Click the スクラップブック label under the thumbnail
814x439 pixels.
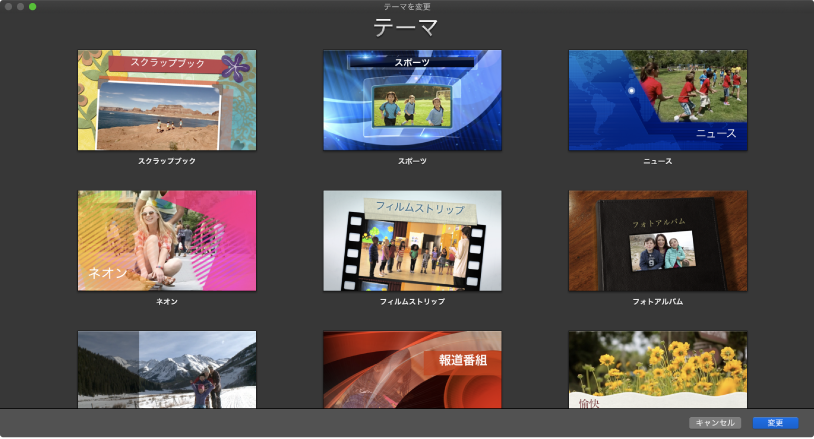167,161
